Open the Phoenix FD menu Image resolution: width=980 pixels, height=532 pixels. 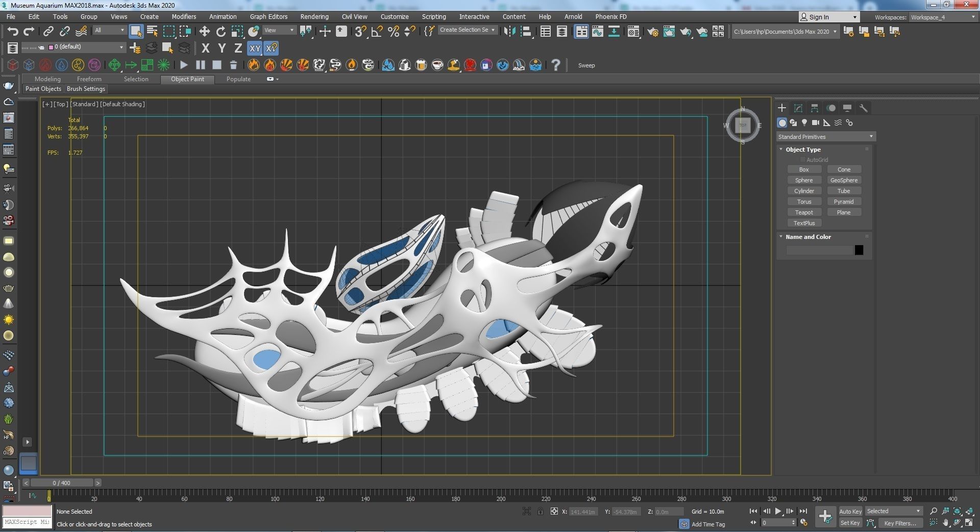click(x=611, y=17)
